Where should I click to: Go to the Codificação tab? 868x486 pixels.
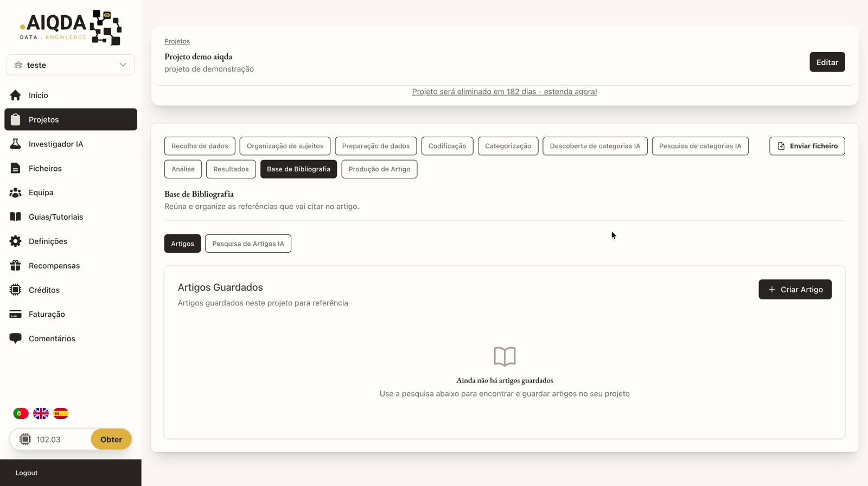[x=447, y=146]
